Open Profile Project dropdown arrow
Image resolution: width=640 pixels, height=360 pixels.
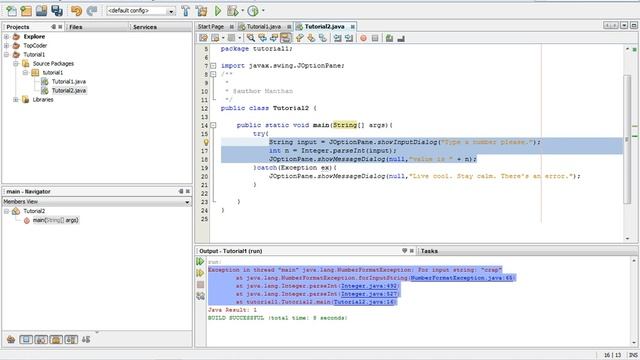263,11
